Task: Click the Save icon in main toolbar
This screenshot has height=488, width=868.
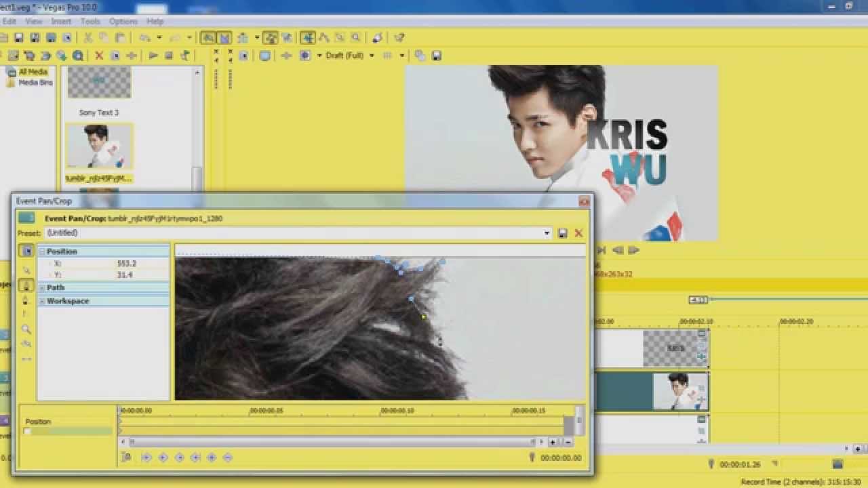Action: pos(18,38)
